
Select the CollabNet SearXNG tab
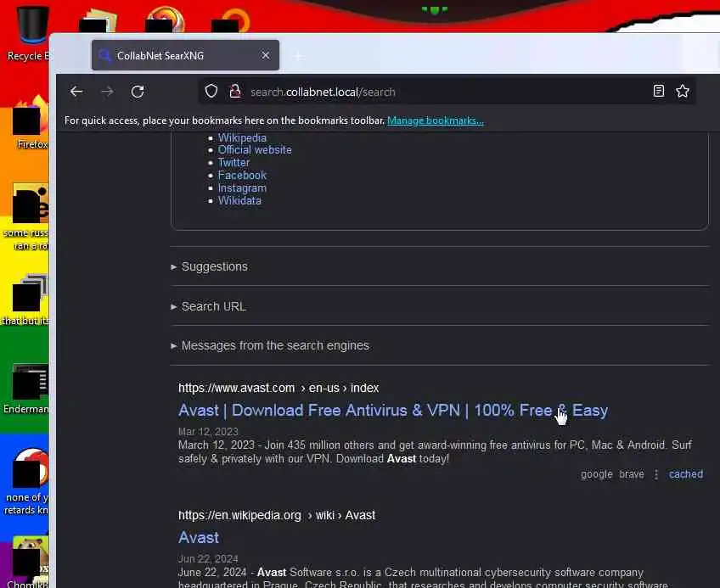185,55
